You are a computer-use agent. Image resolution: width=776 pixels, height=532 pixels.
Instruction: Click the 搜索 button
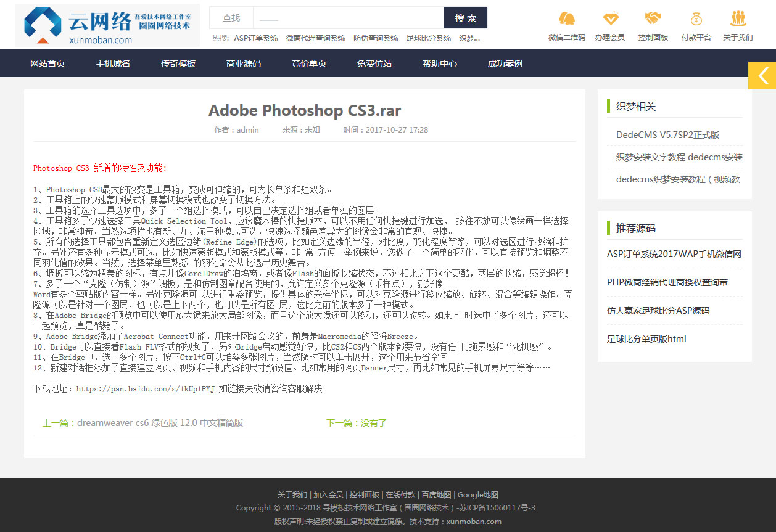coord(466,18)
